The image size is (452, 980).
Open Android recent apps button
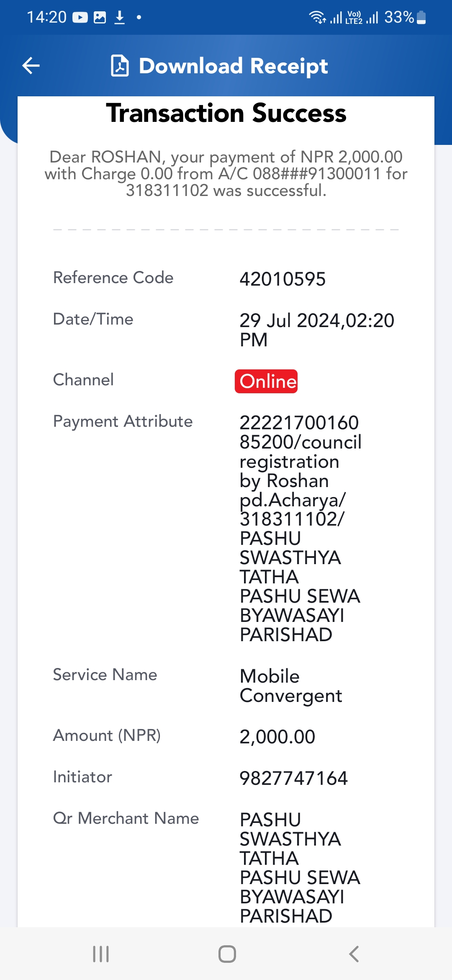tap(101, 954)
